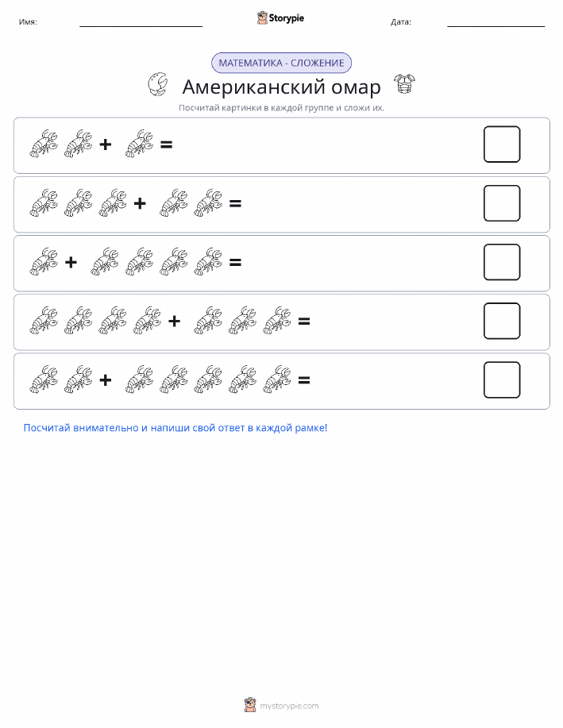
Task: Click the Дата date line field
Action: (x=496, y=22)
